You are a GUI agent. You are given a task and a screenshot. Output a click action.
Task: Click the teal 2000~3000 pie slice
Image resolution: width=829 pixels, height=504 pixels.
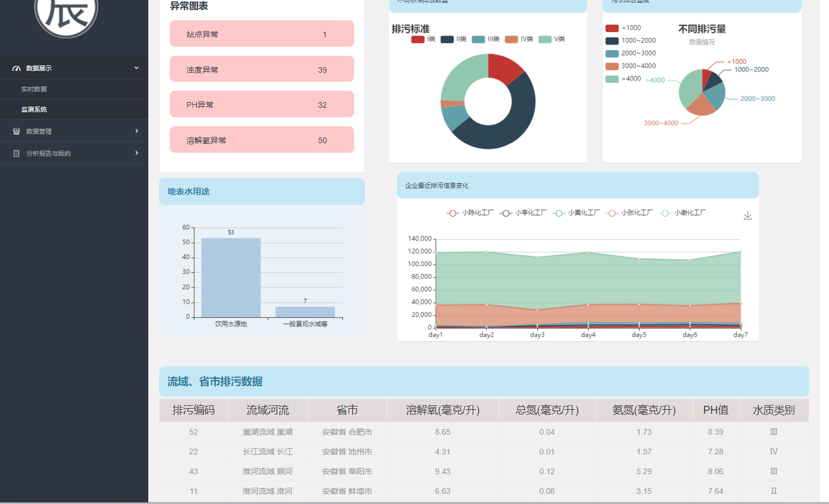[x=715, y=96]
